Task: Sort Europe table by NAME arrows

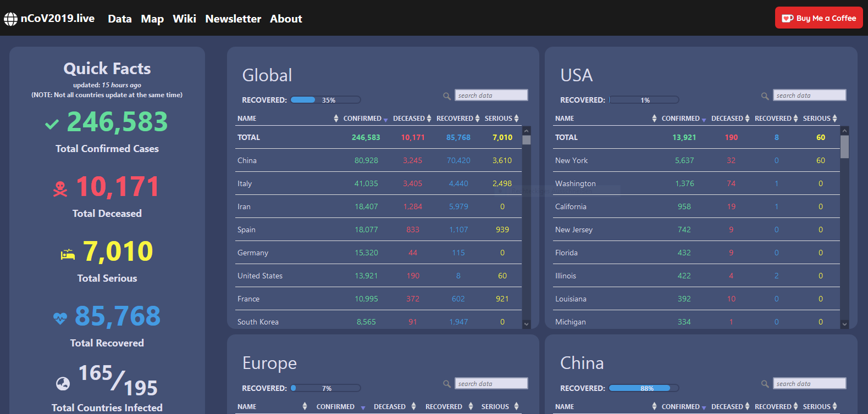Action: (305, 406)
